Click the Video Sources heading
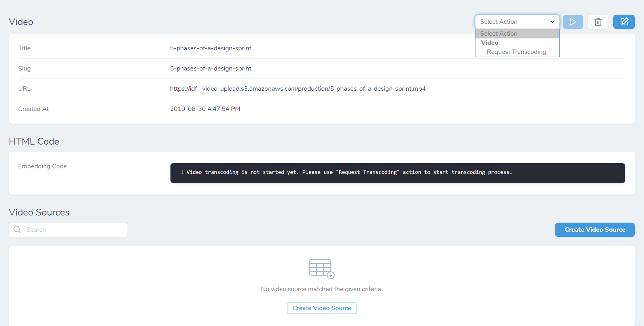 [39, 212]
